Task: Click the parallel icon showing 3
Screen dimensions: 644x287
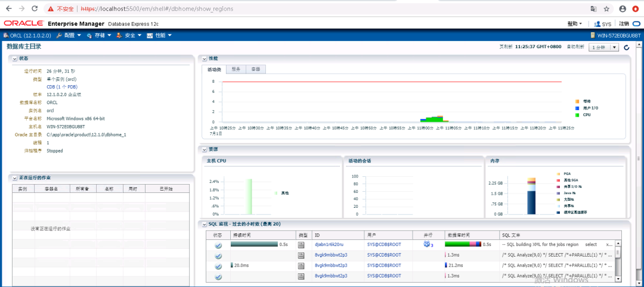Action: (427, 244)
